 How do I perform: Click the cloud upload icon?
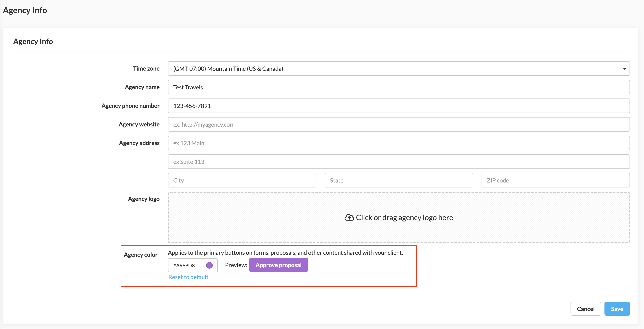pos(349,217)
